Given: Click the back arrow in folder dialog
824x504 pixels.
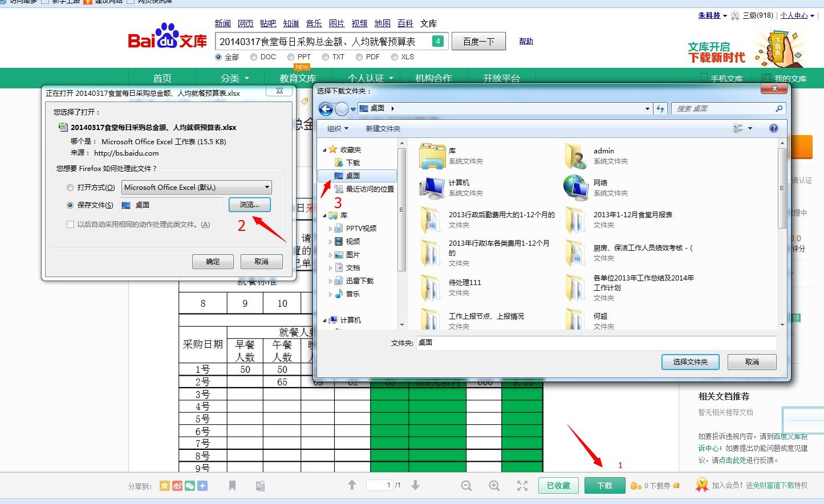Looking at the screenshot, I should click(326, 109).
